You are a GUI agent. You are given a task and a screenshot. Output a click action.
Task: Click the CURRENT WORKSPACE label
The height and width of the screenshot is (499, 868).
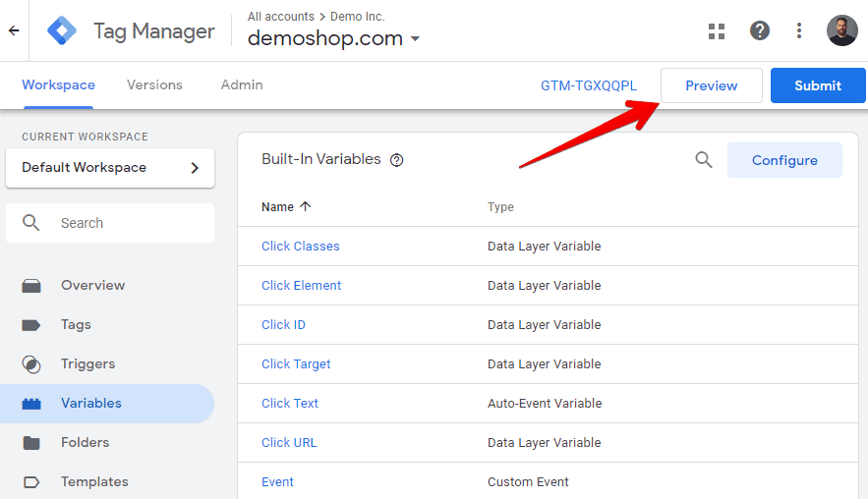[x=85, y=137]
